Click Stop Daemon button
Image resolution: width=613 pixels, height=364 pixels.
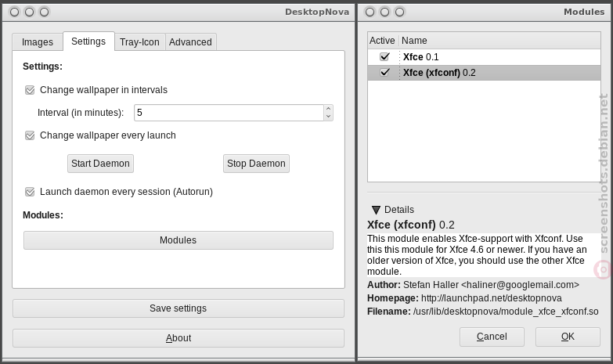point(256,164)
